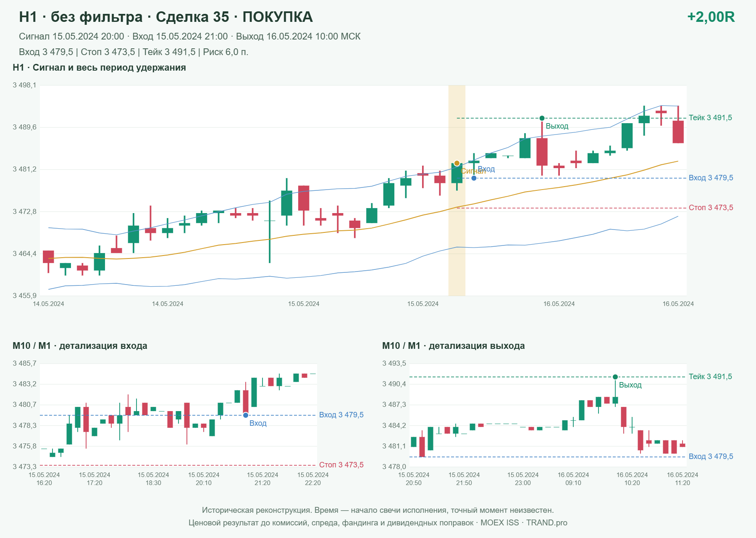Image resolution: width=756 pixels, height=538 pixels.
Task: Click the 'Выход' label in exit detail chart
Action: pyautogui.click(x=630, y=385)
